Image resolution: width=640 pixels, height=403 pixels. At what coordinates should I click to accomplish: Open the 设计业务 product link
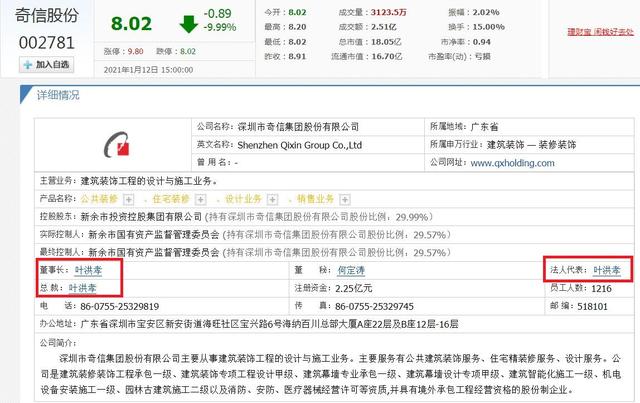[243, 199]
